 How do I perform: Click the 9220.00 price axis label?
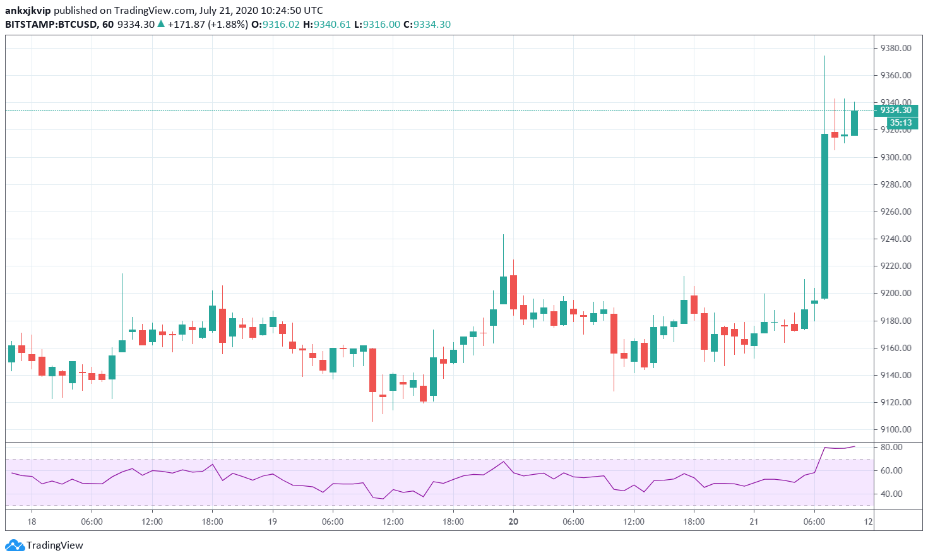click(x=895, y=266)
